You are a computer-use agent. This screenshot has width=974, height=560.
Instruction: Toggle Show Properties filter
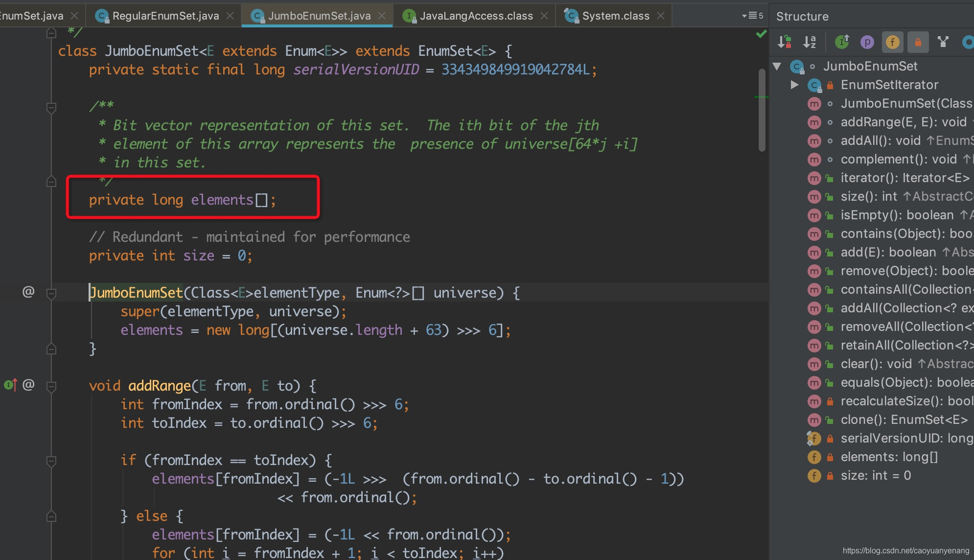(867, 42)
